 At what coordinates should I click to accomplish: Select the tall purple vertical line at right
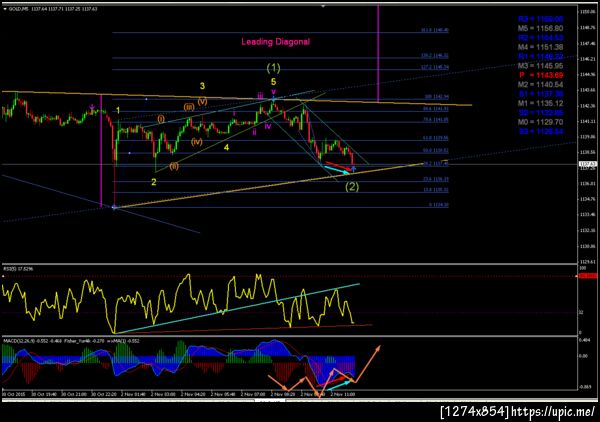[378, 53]
